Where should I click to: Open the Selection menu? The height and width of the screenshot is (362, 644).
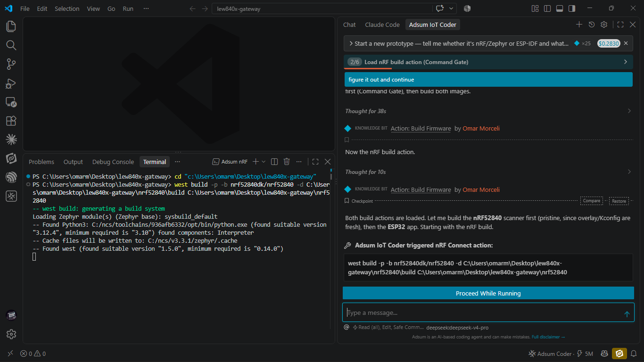[67, 8]
